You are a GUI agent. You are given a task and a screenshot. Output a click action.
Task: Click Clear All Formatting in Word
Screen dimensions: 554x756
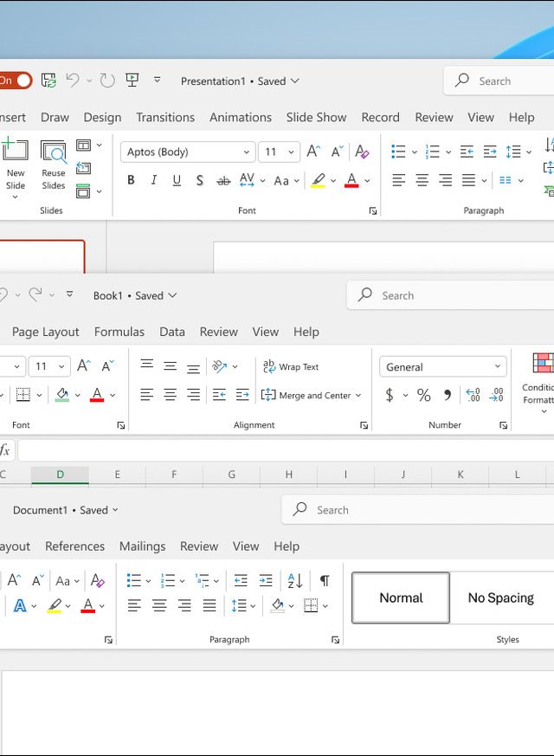[x=98, y=580]
